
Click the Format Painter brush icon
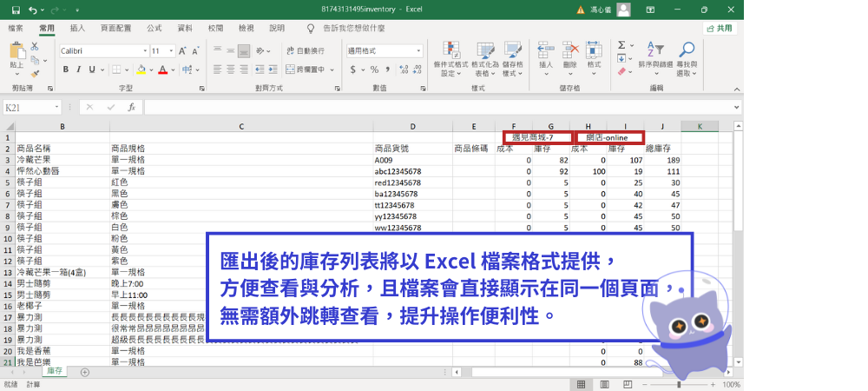point(35,72)
